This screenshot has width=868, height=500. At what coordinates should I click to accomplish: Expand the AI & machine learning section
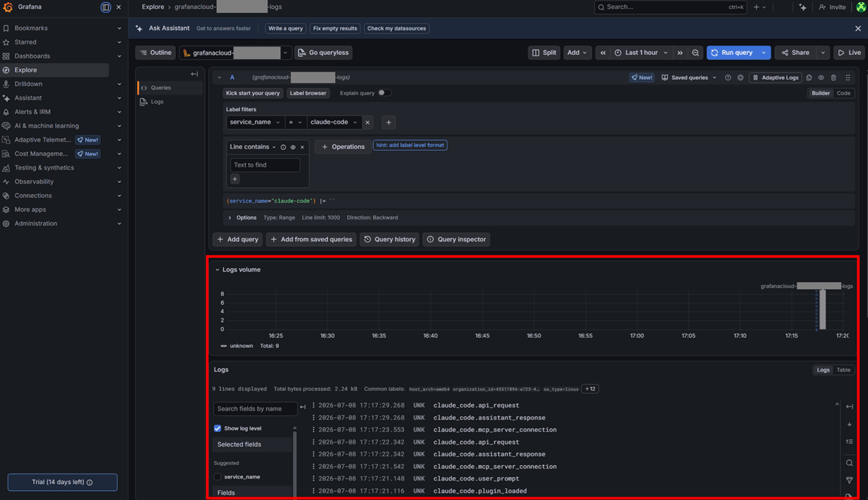click(120, 126)
